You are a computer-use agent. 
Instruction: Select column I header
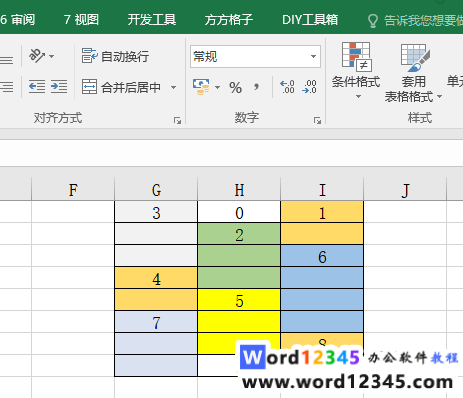(322, 189)
